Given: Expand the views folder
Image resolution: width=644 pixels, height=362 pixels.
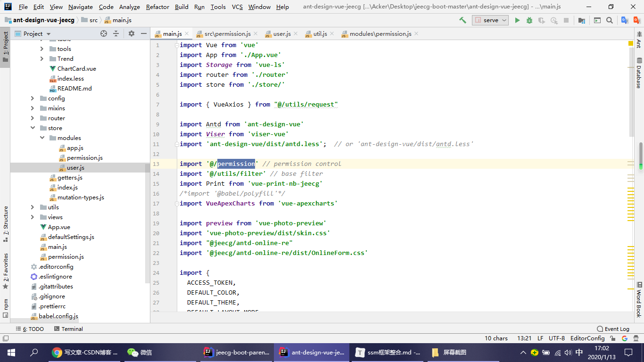Looking at the screenshot, I should pyautogui.click(x=33, y=217).
